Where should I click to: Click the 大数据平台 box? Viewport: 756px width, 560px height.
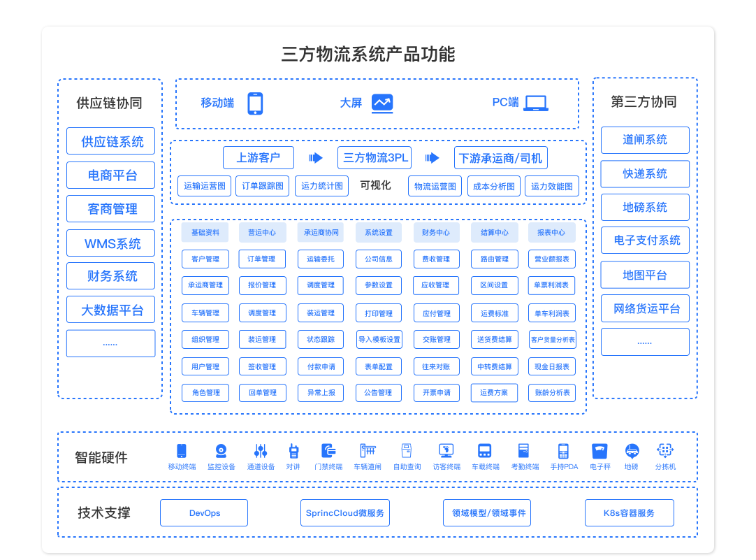click(x=110, y=310)
